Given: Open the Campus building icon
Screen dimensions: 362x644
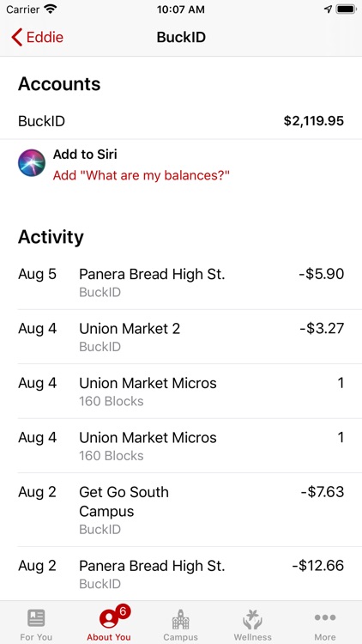Looking at the screenshot, I should pos(180,619).
